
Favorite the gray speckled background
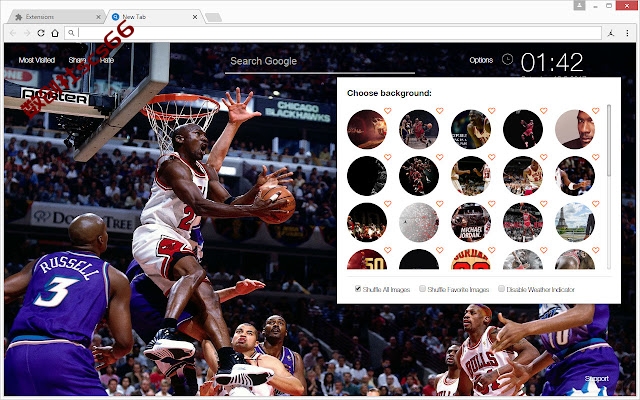click(x=440, y=204)
